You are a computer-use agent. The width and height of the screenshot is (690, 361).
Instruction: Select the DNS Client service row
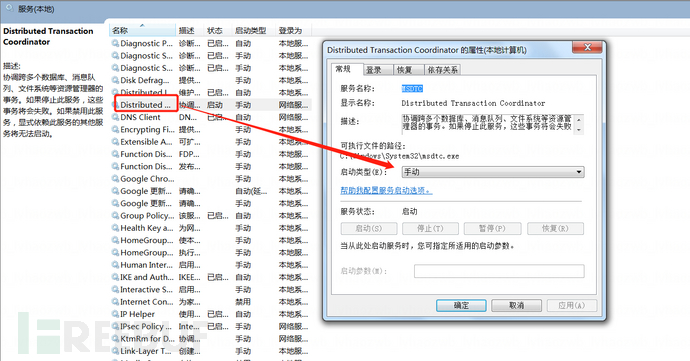[x=211, y=117]
